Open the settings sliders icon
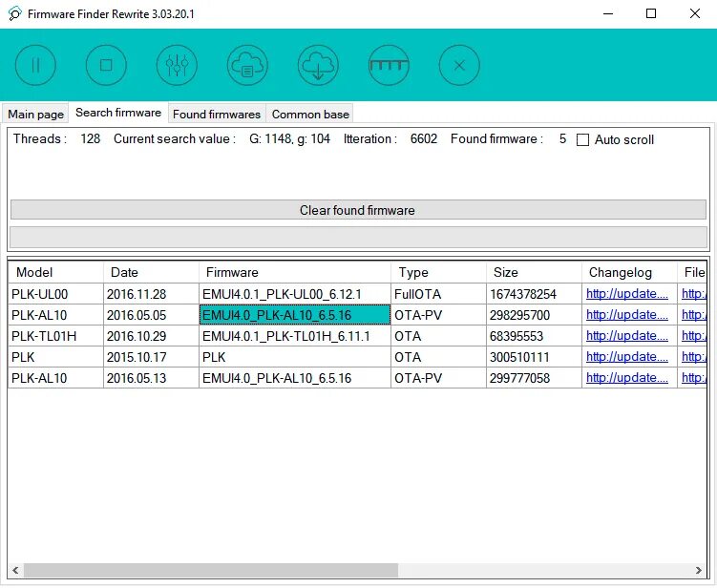This screenshot has width=717, height=588. pyautogui.click(x=177, y=65)
